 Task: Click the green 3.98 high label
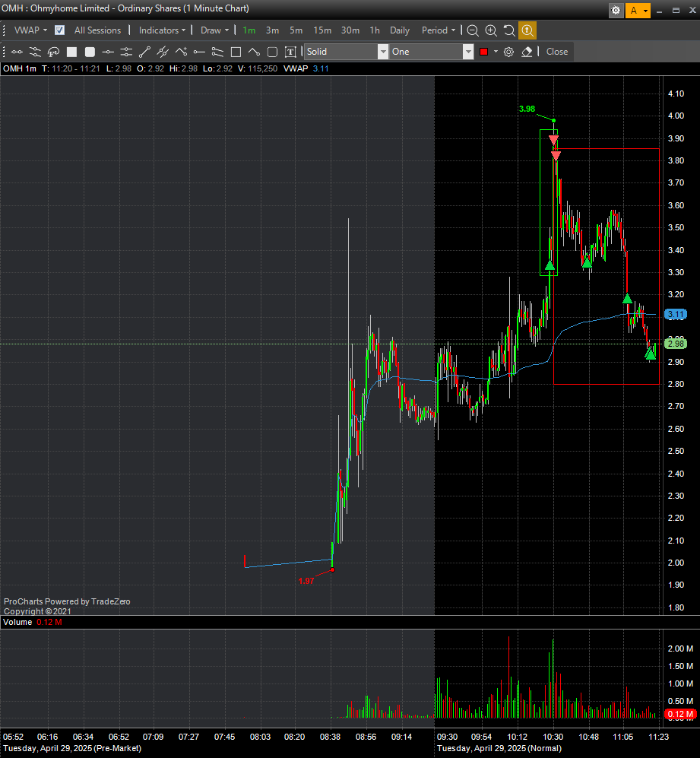point(527,109)
